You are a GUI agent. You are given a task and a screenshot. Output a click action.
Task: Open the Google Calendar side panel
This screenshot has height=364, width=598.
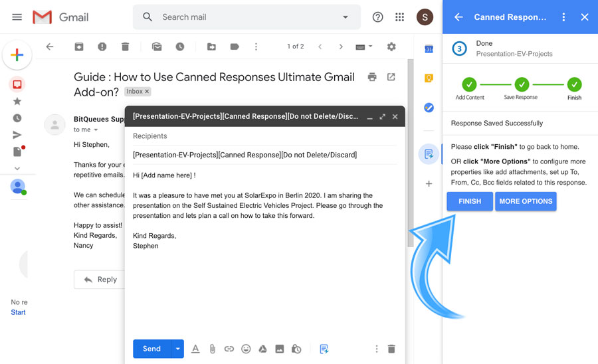(429, 48)
